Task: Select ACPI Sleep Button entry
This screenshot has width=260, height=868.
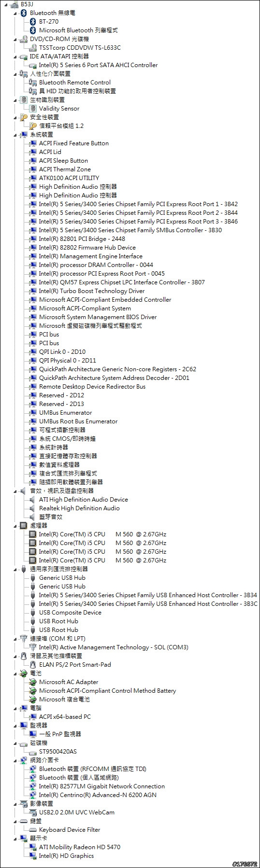Action: point(63,161)
